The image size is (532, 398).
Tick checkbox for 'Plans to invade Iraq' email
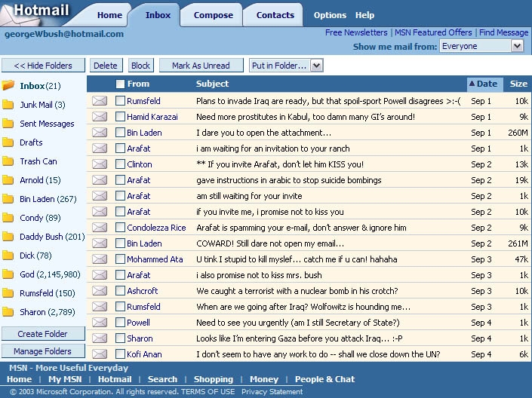(120, 101)
